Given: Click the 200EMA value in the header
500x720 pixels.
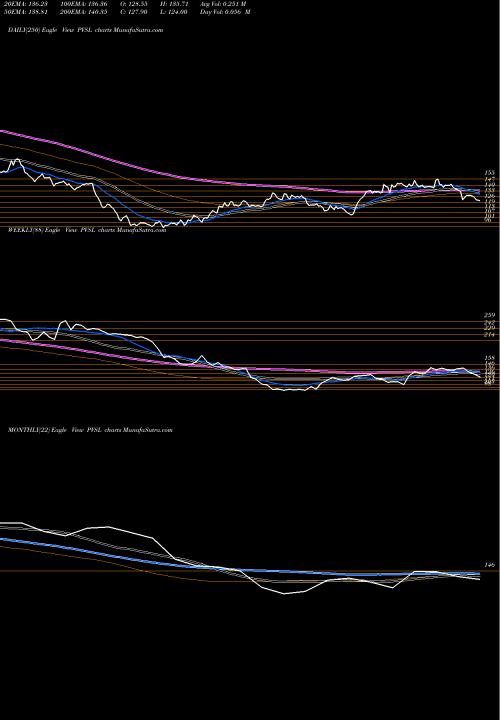Looking at the screenshot, I should click(83, 12).
